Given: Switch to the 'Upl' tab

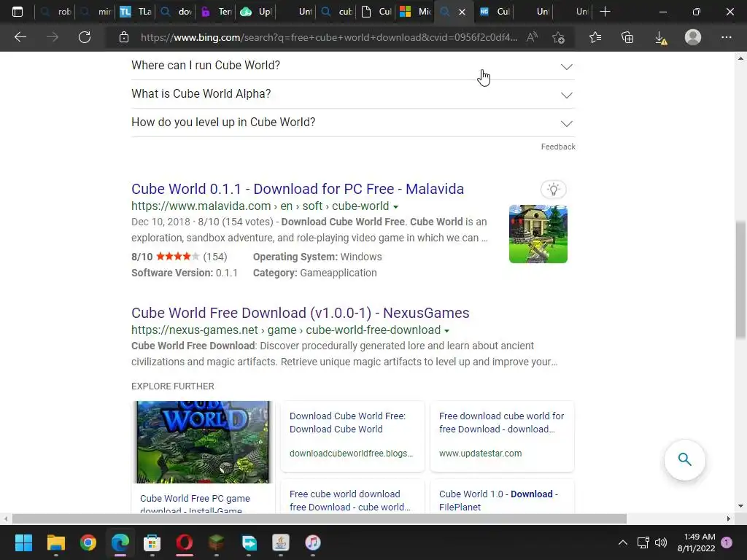Looking at the screenshot, I should click(x=256, y=12).
